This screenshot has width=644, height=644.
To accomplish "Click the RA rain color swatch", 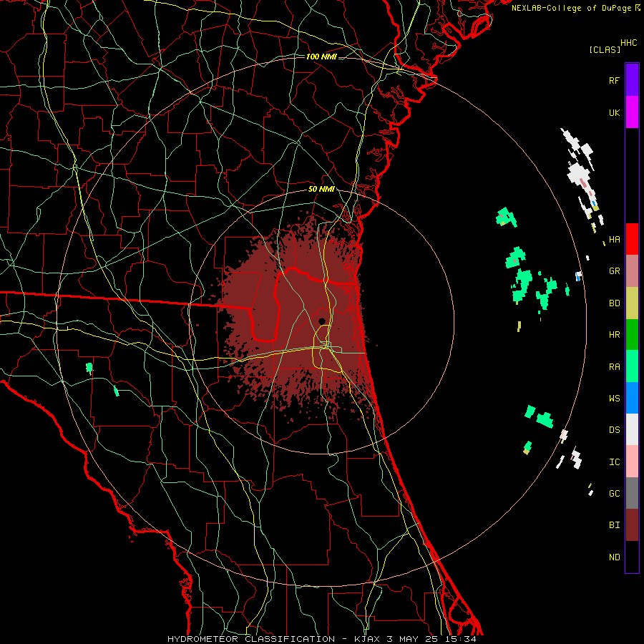I will 632,366.
